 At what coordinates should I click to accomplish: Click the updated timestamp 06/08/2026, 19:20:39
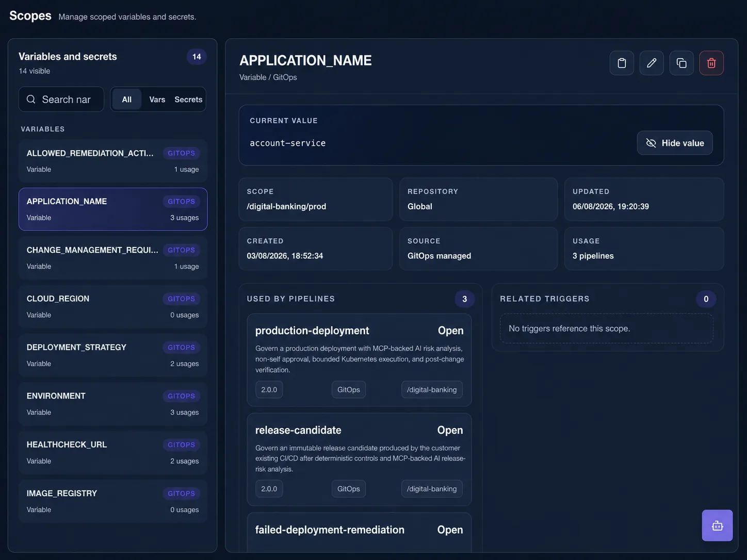coord(611,206)
